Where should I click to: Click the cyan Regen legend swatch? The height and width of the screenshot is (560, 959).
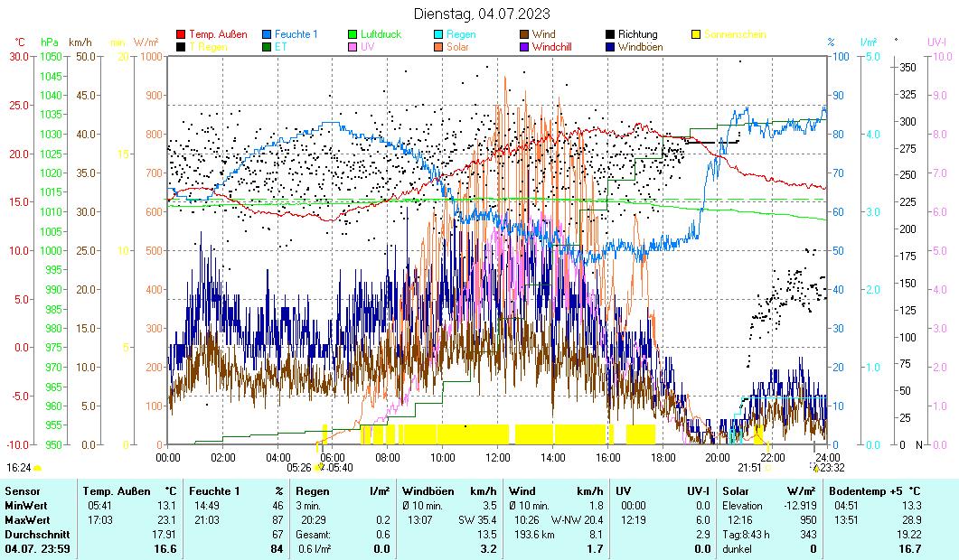[437, 35]
